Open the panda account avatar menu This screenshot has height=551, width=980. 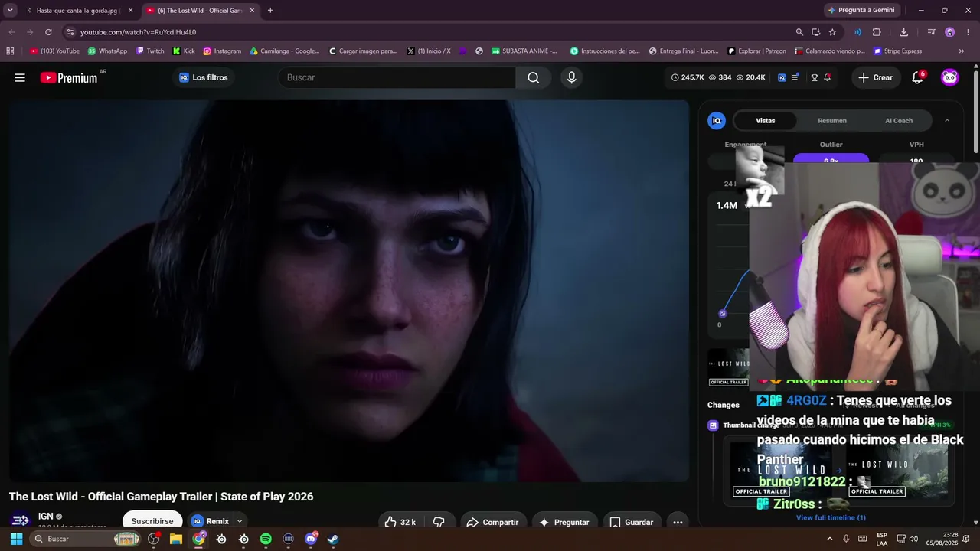coord(949,77)
